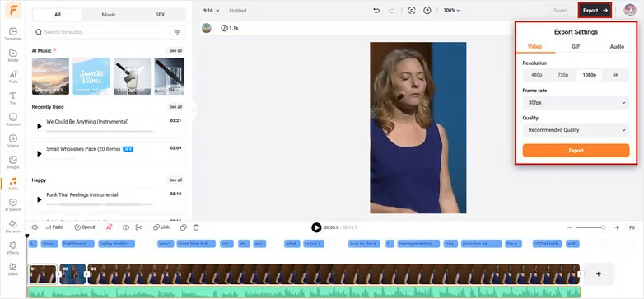Play We Could Be Anything (Instrumental)
The height and width of the screenshot is (299, 644).
click(40, 127)
